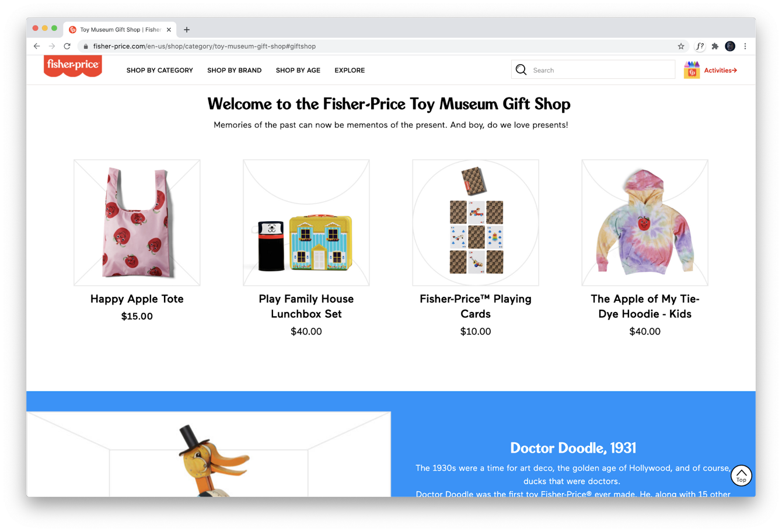
Task: Select the Toy Museum Gift Shop tab
Action: pyautogui.click(x=120, y=29)
